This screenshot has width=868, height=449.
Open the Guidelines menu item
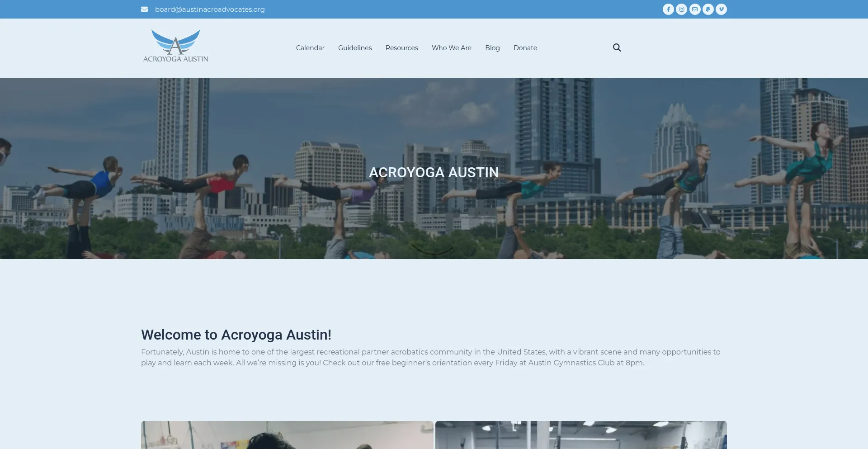point(355,48)
